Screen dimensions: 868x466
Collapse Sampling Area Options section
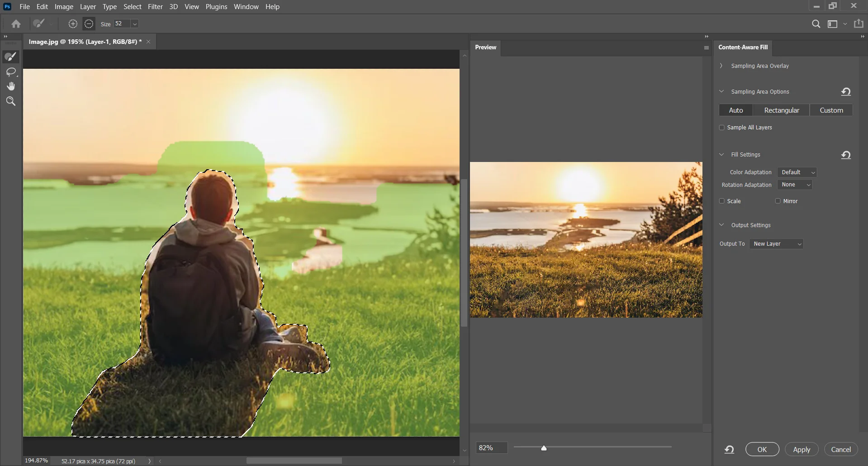click(x=721, y=91)
